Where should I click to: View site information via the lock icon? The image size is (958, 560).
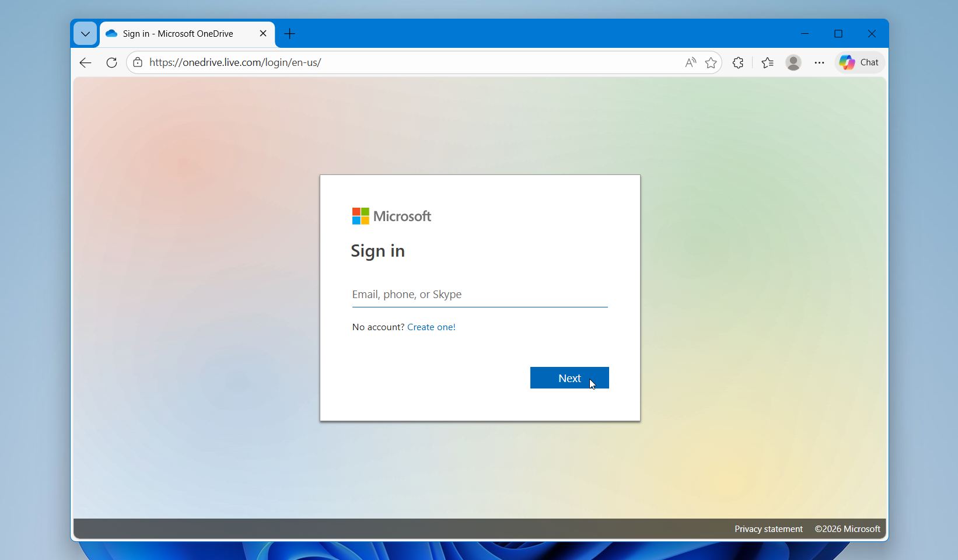point(137,62)
